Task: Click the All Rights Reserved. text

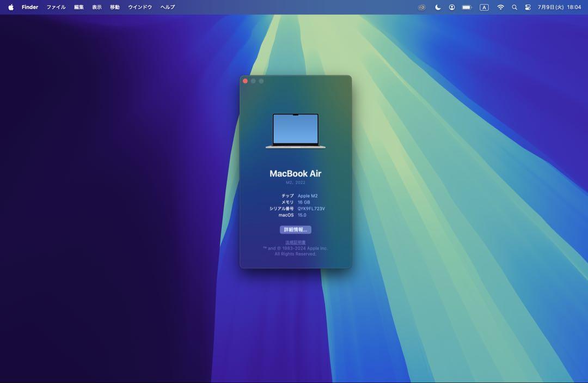Action: click(296, 254)
